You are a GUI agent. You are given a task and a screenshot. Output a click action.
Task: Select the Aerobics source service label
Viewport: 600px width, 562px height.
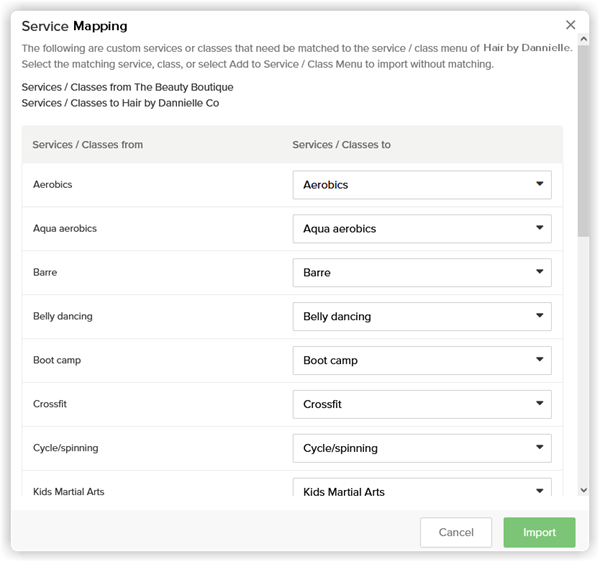(52, 184)
